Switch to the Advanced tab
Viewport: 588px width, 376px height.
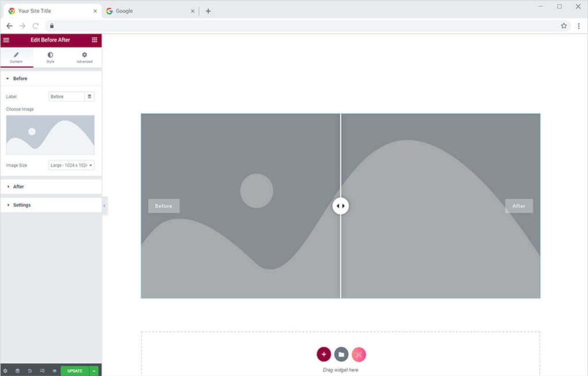[x=84, y=57]
